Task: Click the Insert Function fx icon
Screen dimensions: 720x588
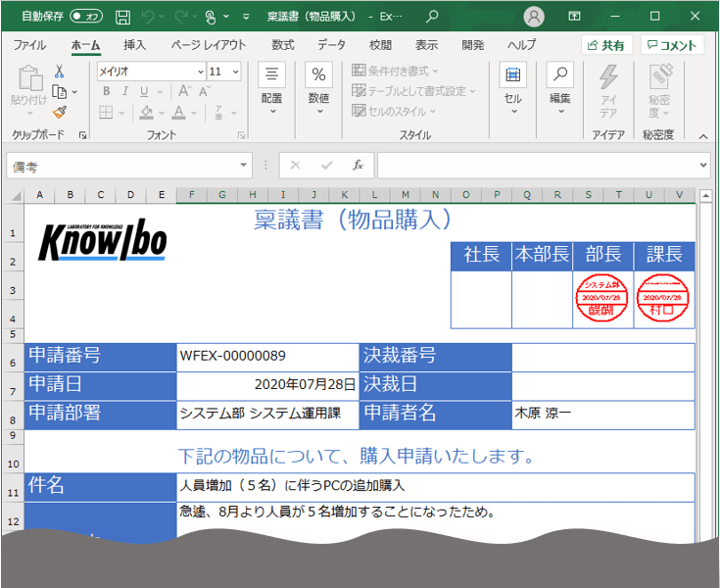Action: [x=359, y=166]
